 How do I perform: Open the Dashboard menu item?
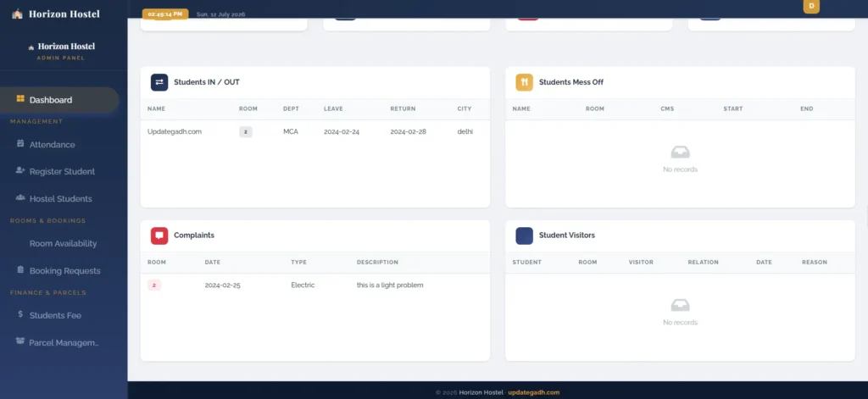(59, 100)
